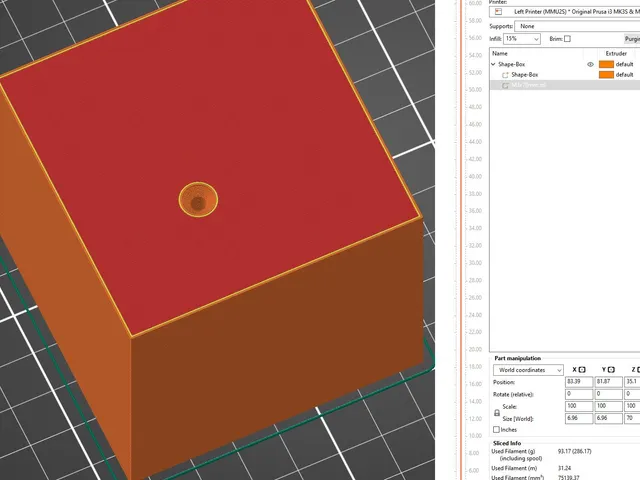The height and width of the screenshot is (480, 640).
Task: Click the Extruder column header
Action: (x=616, y=53)
